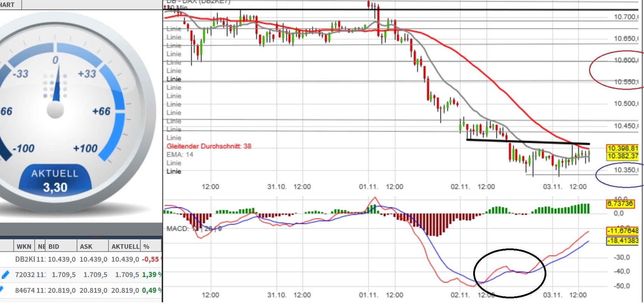This screenshot has height=304, width=644.
Task: Select the 84674 WKN cell
Action: tap(25, 290)
